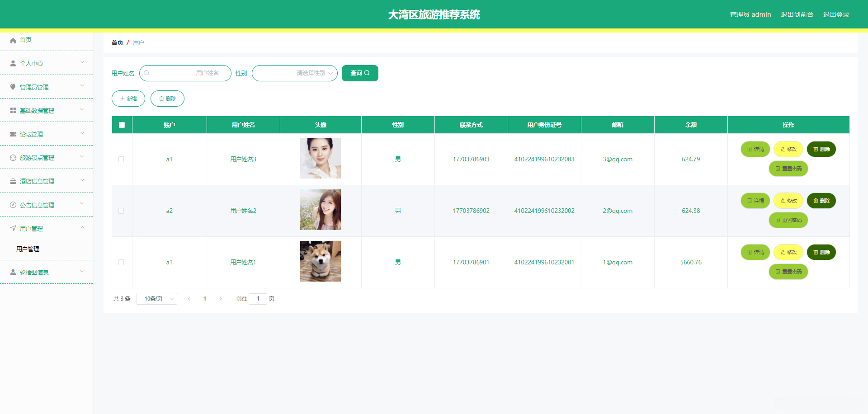Click the 退出到前台 link
The height and width of the screenshot is (414, 868).
coord(797,14)
